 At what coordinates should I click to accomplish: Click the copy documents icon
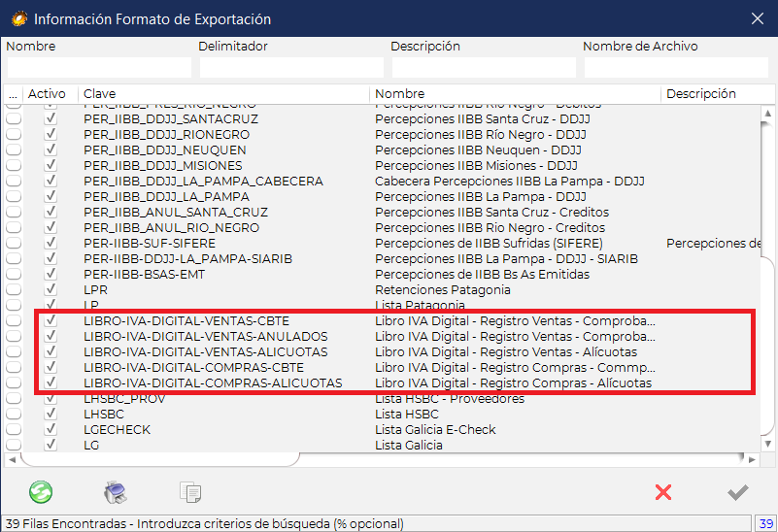coord(190,492)
